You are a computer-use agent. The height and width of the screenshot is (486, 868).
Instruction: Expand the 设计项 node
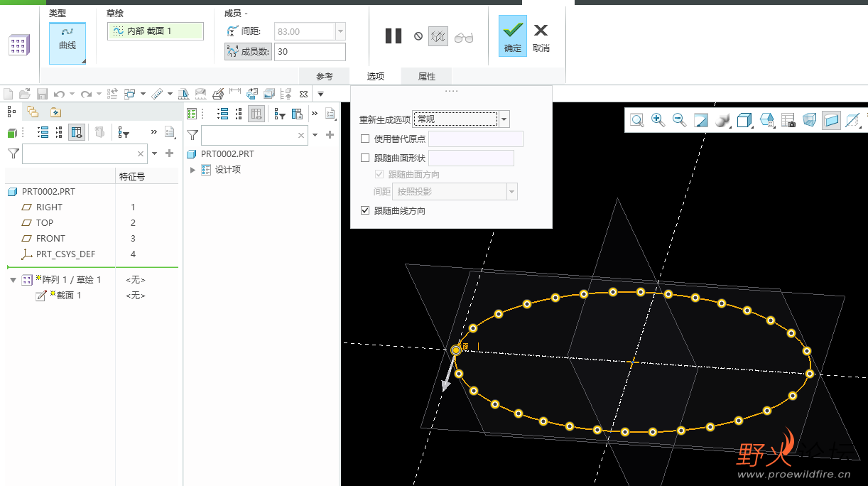tap(192, 170)
